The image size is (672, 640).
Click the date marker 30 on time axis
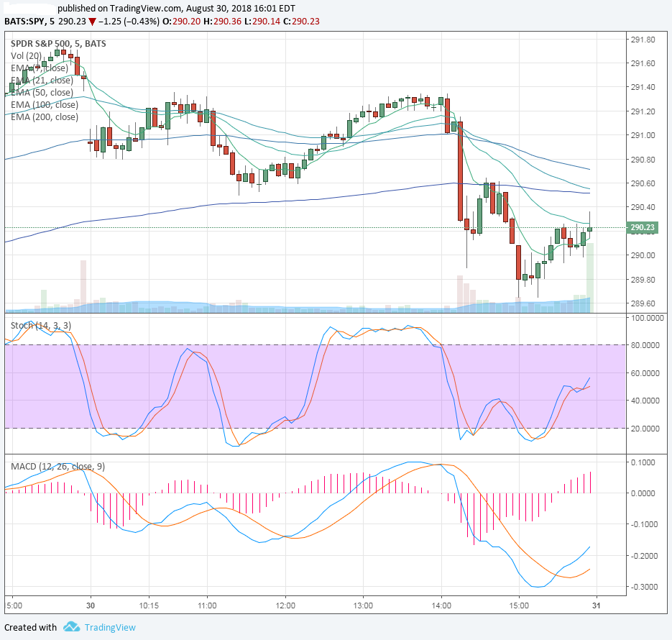(91, 605)
